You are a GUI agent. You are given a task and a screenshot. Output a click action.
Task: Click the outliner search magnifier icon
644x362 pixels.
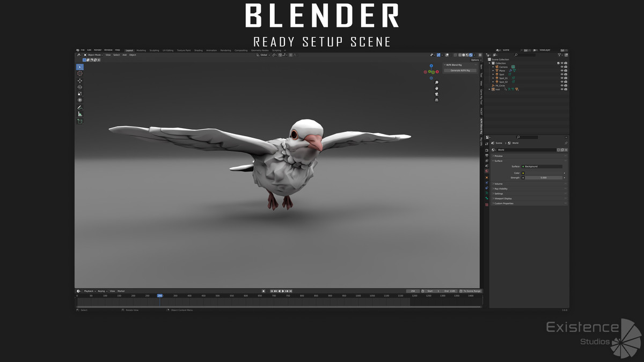pyautogui.click(x=516, y=54)
